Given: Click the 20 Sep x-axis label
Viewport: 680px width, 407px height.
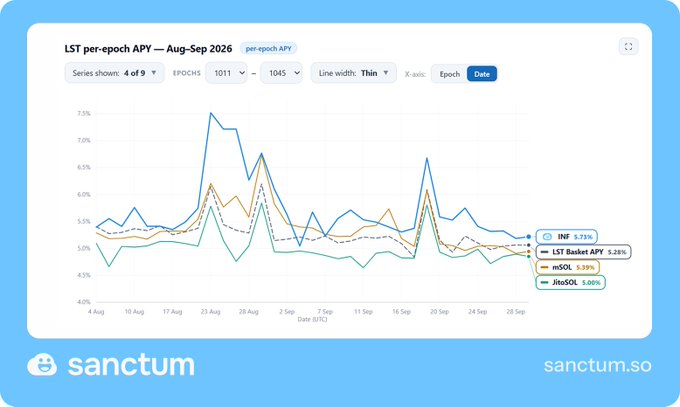Looking at the screenshot, I should (439, 312).
